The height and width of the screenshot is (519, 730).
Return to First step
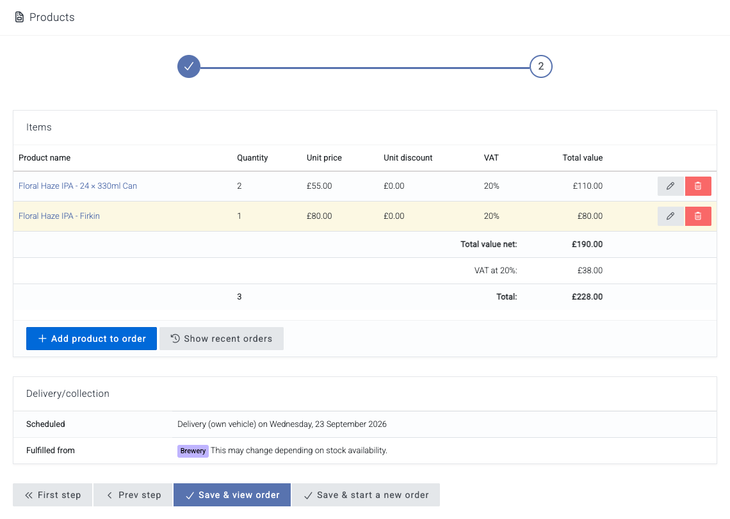pyautogui.click(x=53, y=495)
